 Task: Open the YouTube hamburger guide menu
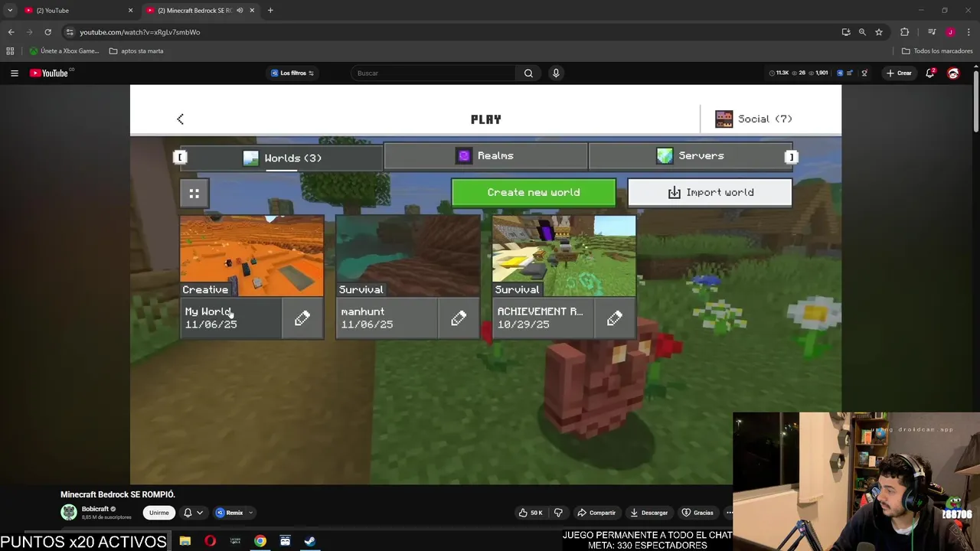coord(15,73)
